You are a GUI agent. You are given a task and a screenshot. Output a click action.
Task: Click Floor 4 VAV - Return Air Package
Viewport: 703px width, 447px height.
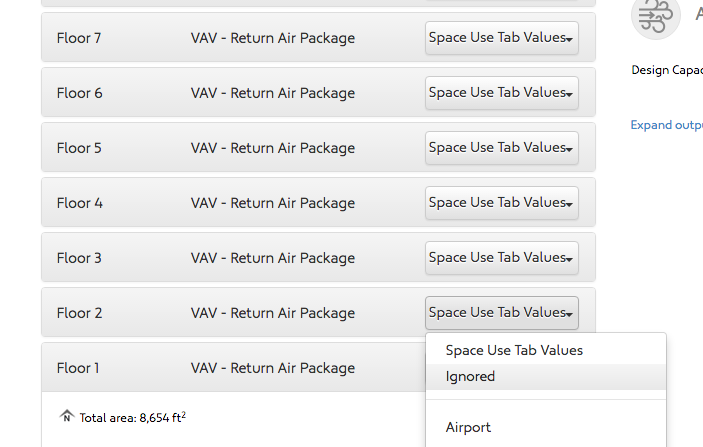tap(273, 203)
